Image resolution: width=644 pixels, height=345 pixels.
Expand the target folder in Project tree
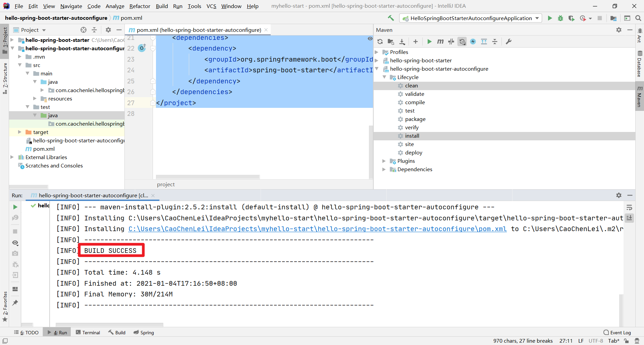click(20, 132)
